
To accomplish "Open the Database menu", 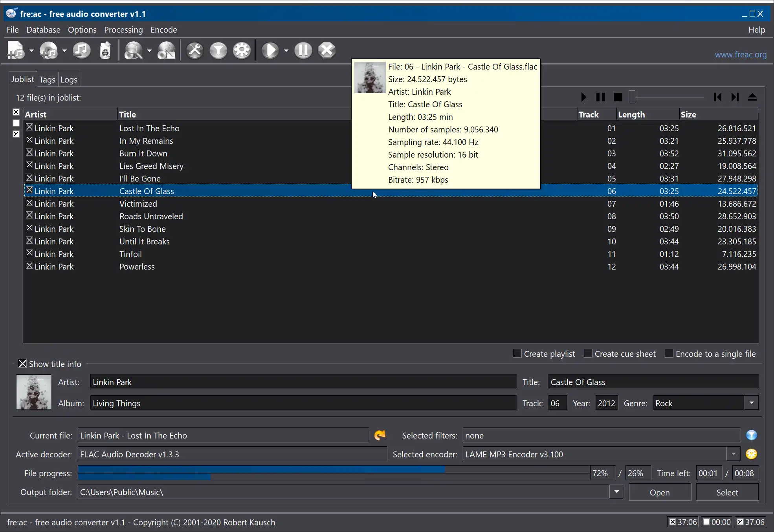I will [x=43, y=29].
